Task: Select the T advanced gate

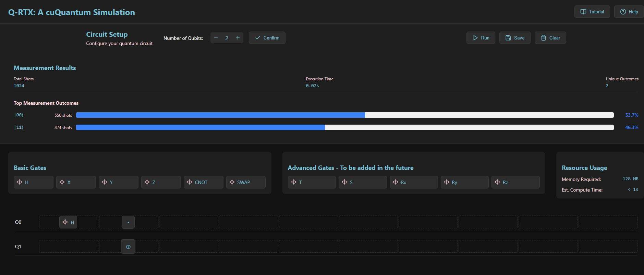Action: [x=312, y=182]
